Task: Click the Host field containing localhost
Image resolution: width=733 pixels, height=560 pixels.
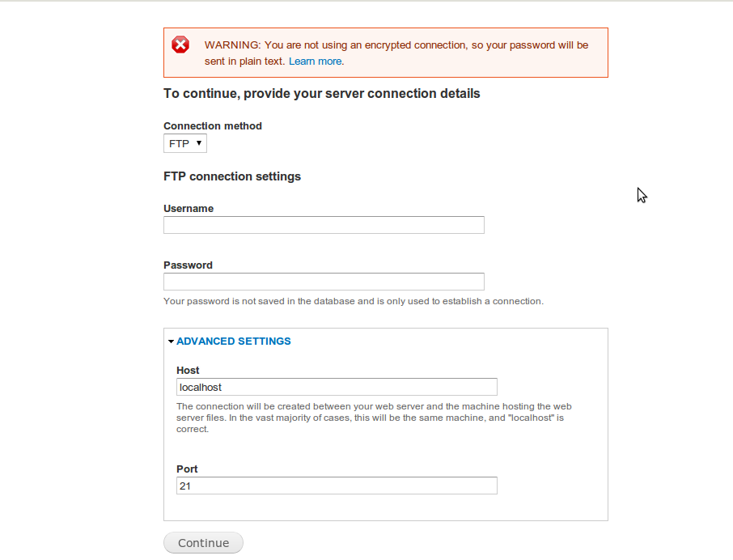Action: tap(337, 387)
